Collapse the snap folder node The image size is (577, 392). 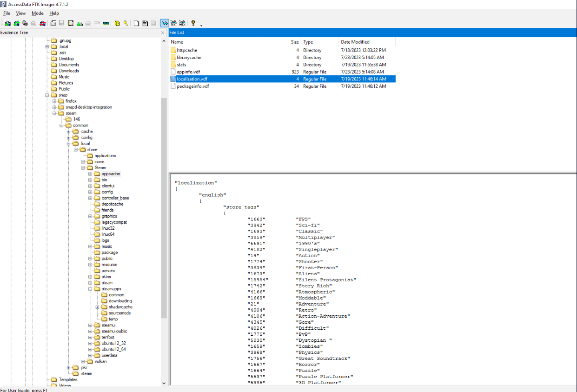tap(47, 95)
